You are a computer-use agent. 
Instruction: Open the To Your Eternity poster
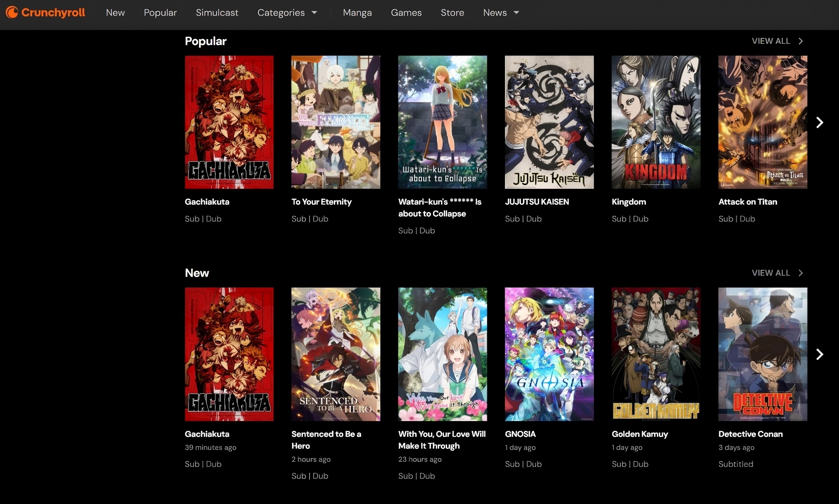[336, 122]
